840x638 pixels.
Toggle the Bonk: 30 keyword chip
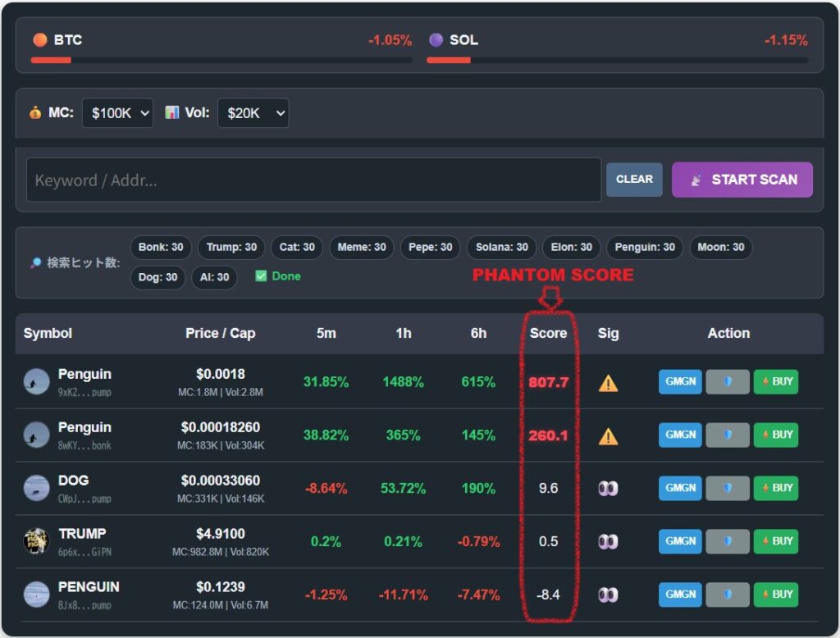(x=161, y=248)
